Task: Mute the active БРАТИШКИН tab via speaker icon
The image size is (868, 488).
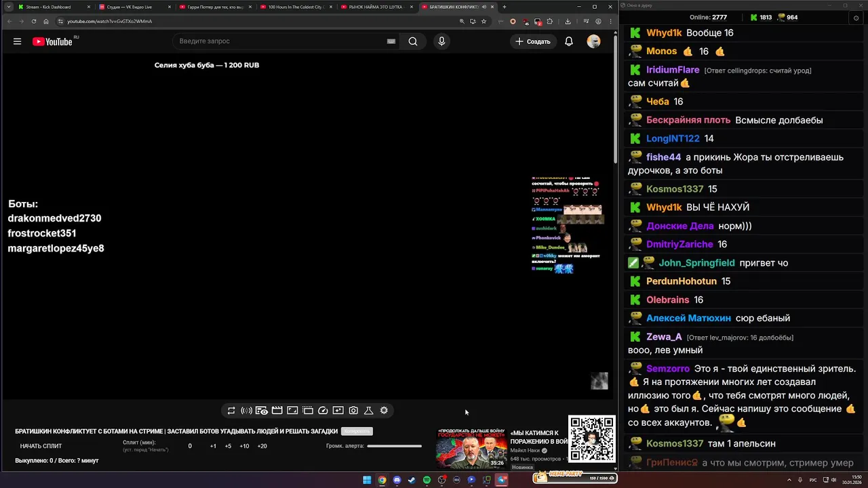Action: pos(484,7)
